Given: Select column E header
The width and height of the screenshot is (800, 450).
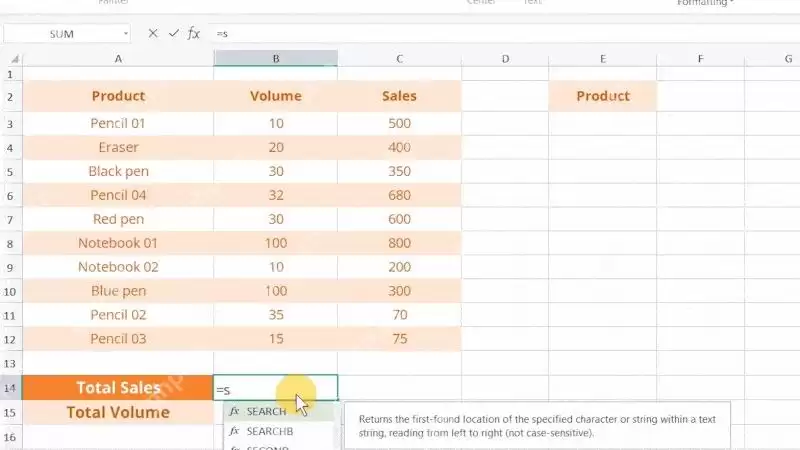Looking at the screenshot, I should pyautogui.click(x=603, y=59).
